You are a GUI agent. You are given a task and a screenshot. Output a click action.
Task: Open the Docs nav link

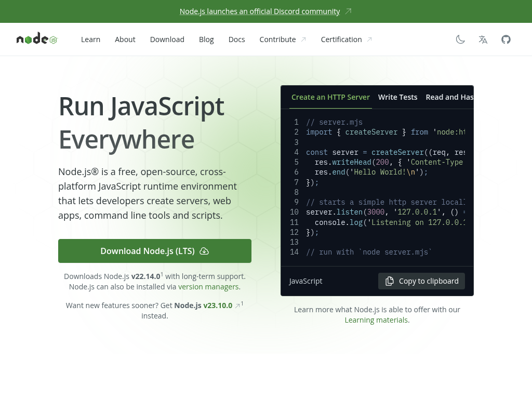tap(236, 39)
